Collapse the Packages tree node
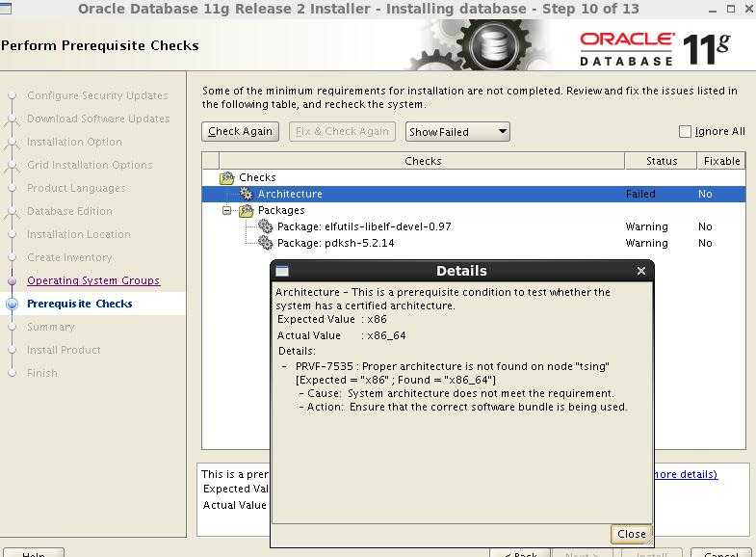The width and height of the screenshot is (756, 557). (226, 210)
